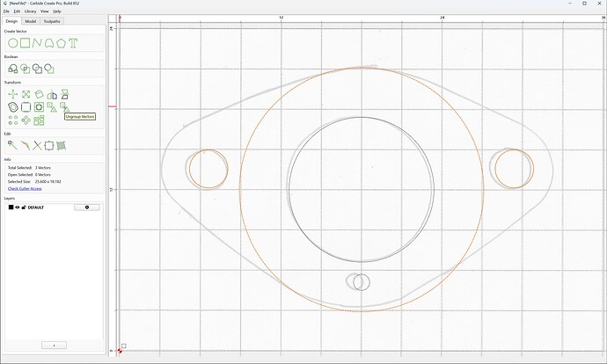Open the Circular Array tool
The image size is (607, 364).
26,120
